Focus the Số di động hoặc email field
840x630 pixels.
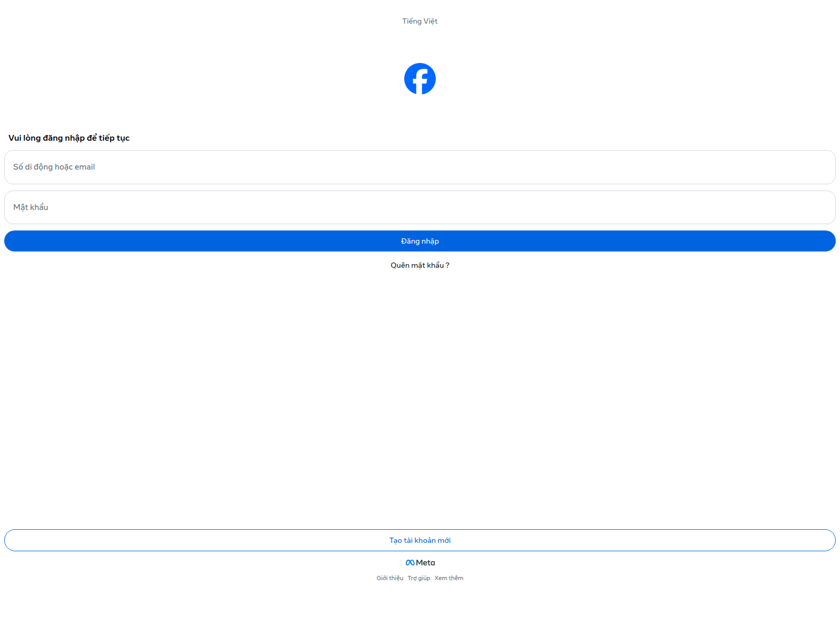coord(420,167)
